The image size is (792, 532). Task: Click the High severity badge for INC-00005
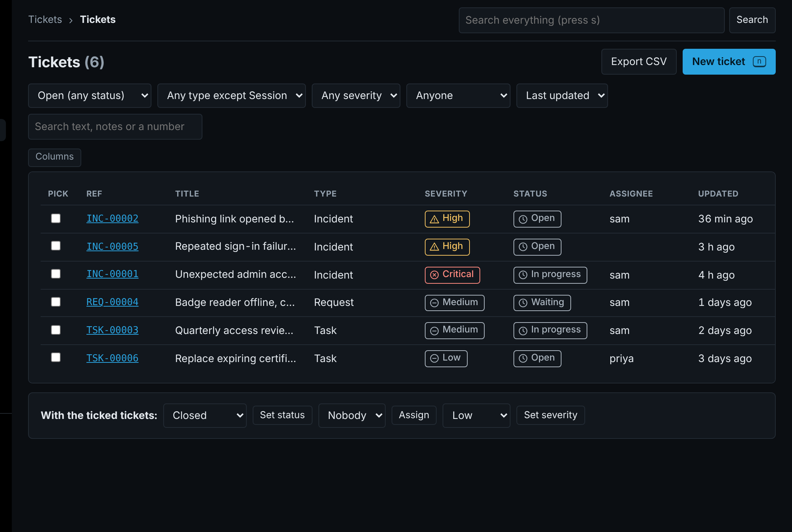[447, 247]
